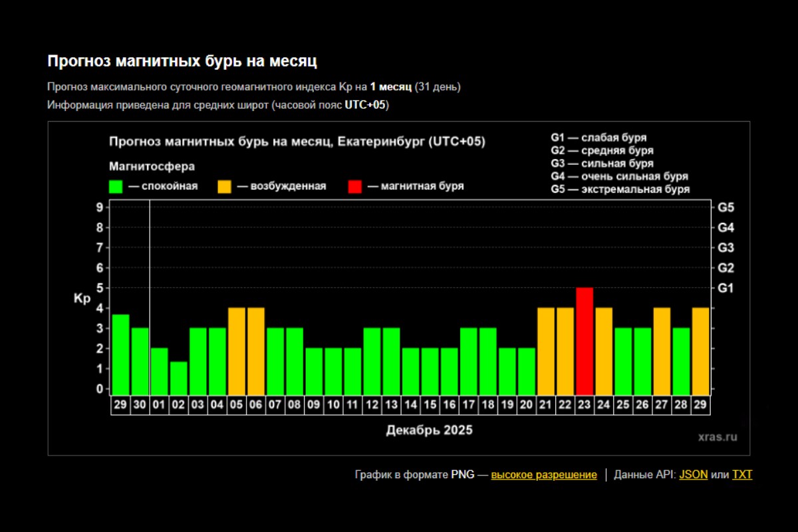
Task: Click the shortest green bar for day 02
Action: (179, 378)
